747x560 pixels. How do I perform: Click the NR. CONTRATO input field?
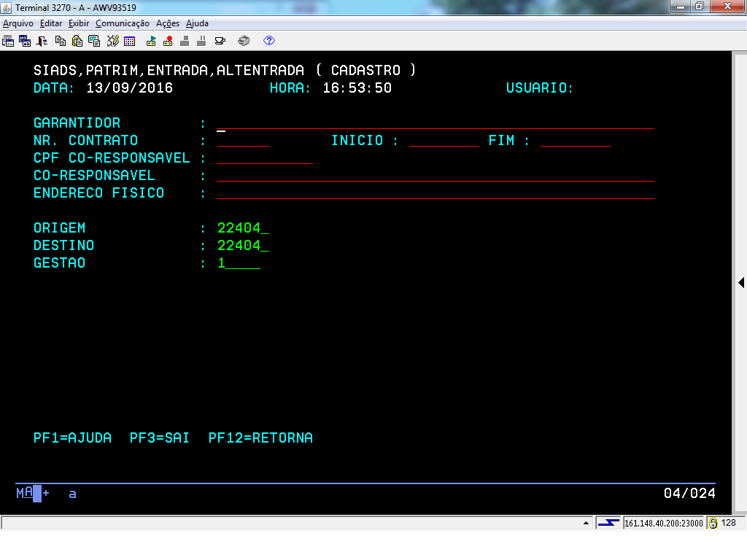243,141
